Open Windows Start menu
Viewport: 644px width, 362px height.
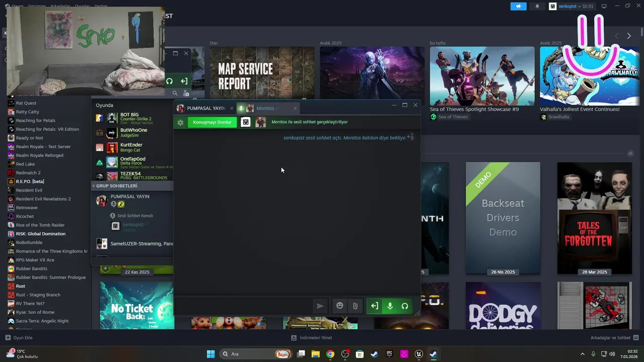coord(211,354)
